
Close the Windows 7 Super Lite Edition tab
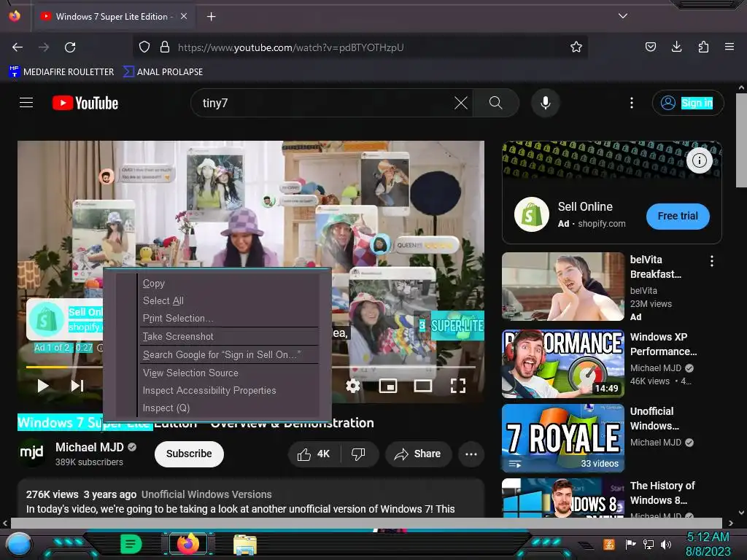pyautogui.click(x=183, y=16)
